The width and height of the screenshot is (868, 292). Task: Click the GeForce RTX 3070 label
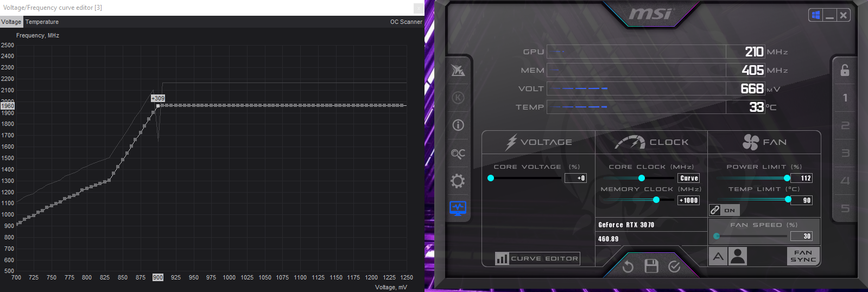click(x=626, y=225)
